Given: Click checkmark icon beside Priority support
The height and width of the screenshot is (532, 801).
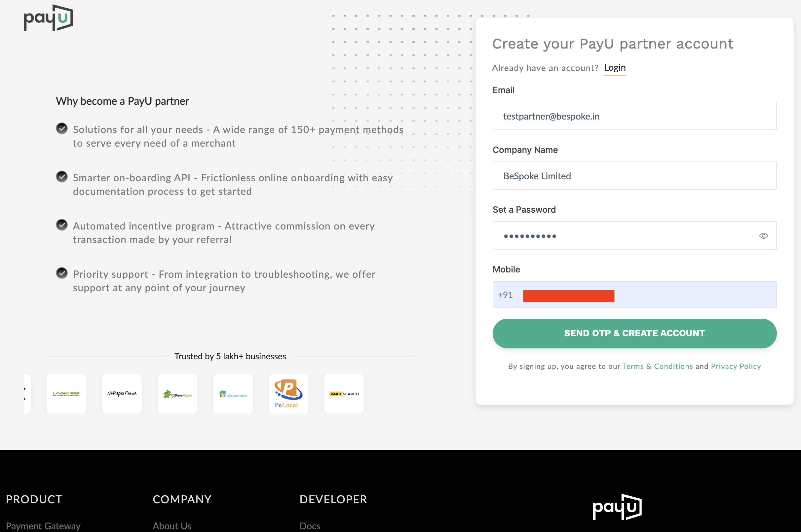Looking at the screenshot, I should [x=62, y=273].
